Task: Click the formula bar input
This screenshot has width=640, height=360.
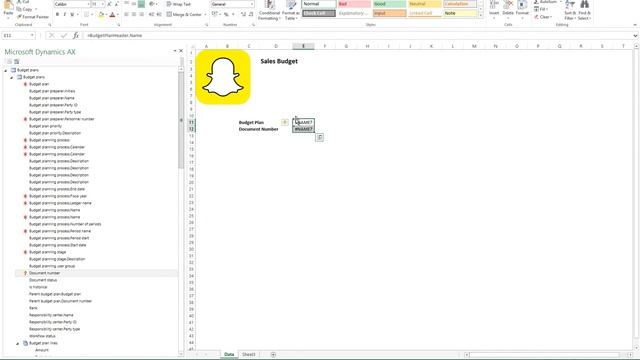Action: coord(357,36)
